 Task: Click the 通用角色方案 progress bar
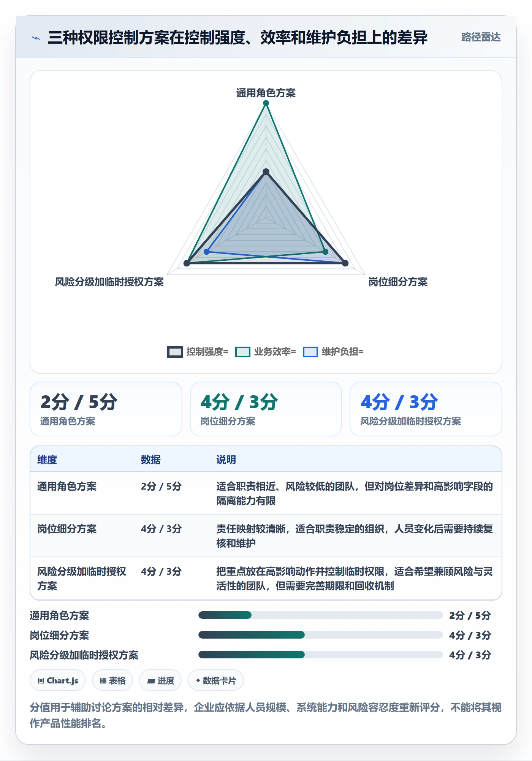[x=321, y=615]
